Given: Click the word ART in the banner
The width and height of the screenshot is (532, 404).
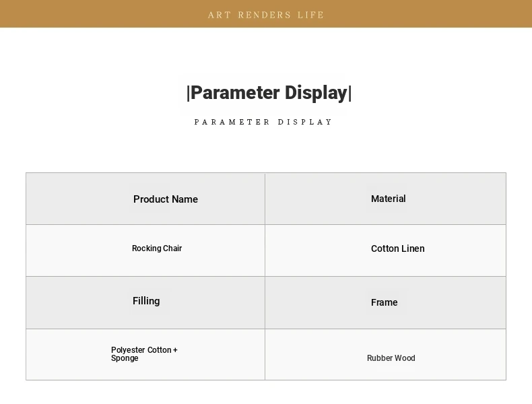Looking at the screenshot, I should tap(220, 15).
